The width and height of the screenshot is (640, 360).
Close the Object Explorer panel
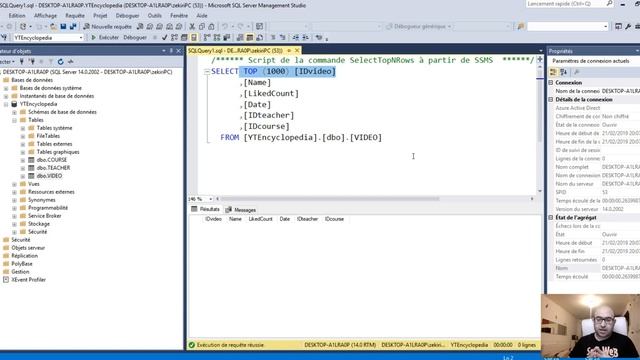(x=178, y=51)
